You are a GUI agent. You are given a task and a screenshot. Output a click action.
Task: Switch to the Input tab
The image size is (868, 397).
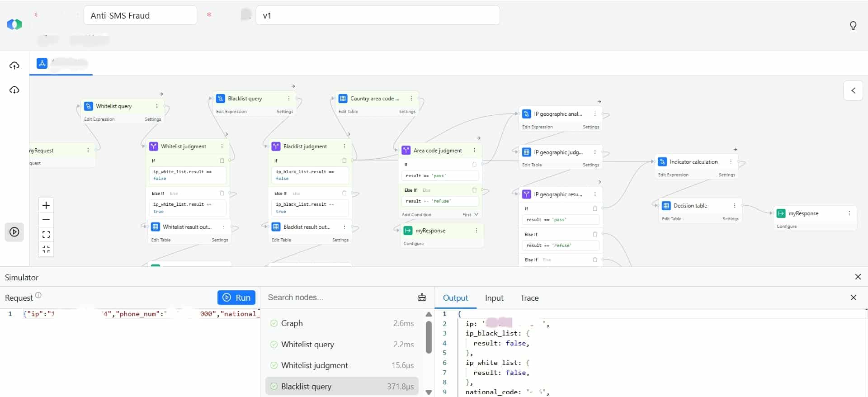494,298
